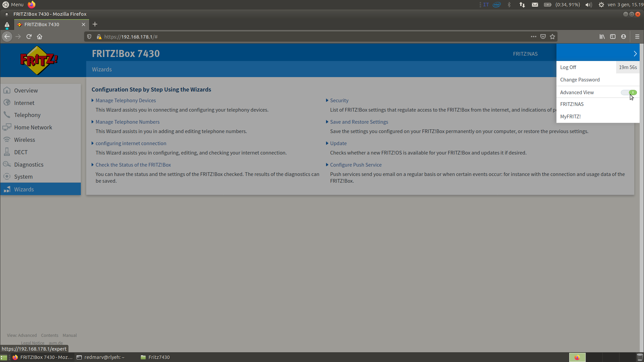Toggle Firefox sidebar icon
The height and width of the screenshot is (362, 644).
point(613,37)
